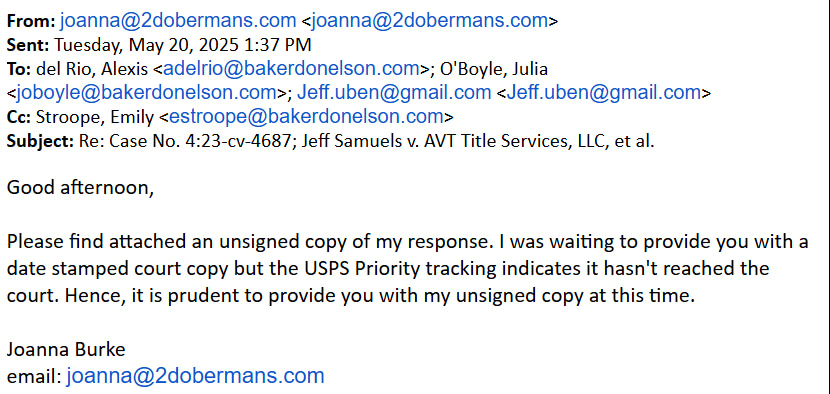This screenshot has width=830, height=394.
Task: Open estroope@bakerdonelson.com in Cc line
Action: pyautogui.click(x=306, y=117)
